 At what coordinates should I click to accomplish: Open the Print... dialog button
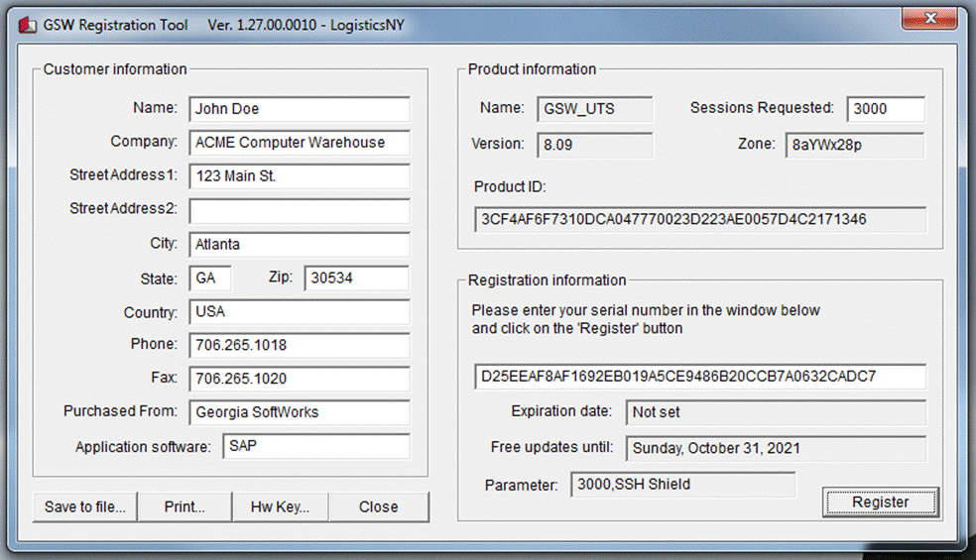click(x=184, y=506)
